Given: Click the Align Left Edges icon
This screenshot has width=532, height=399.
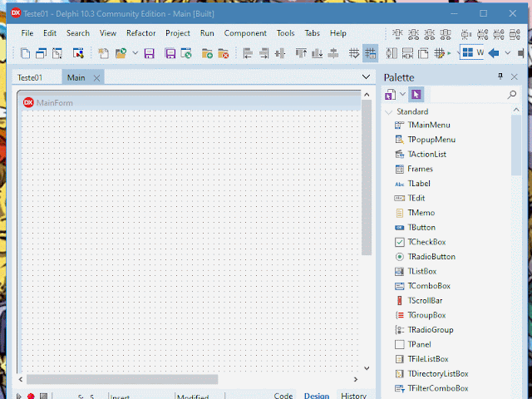Looking at the screenshot, I should coord(248,53).
